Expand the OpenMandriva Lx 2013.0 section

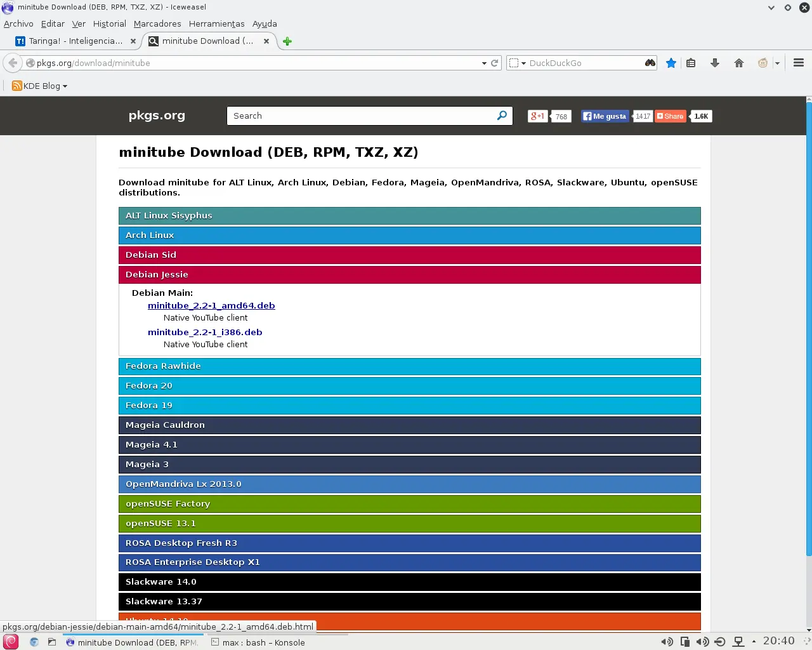pyautogui.click(x=410, y=484)
